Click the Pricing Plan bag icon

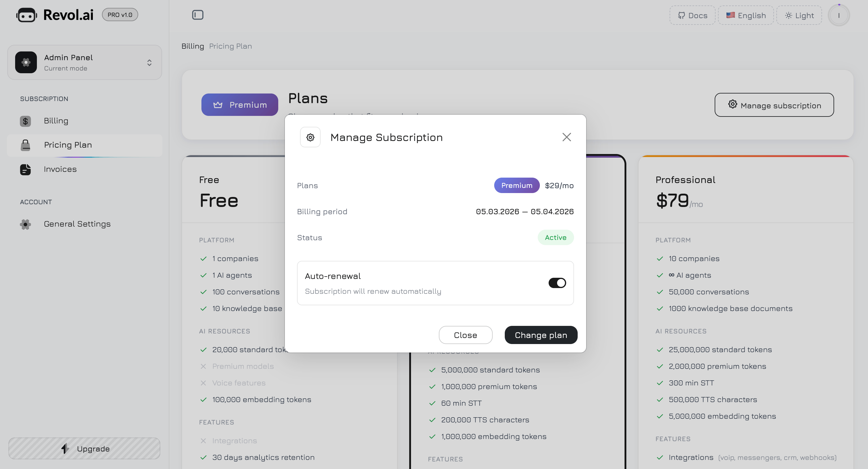point(25,145)
